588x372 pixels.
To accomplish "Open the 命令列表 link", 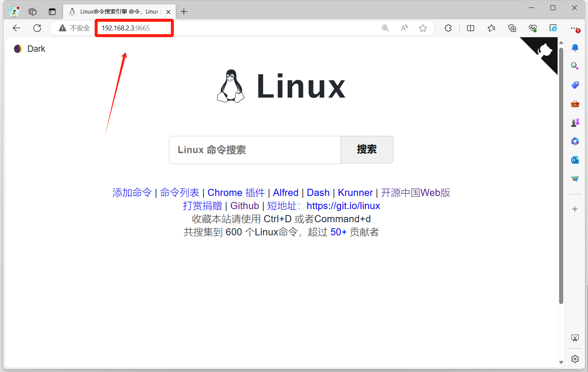I will click(179, 193).
